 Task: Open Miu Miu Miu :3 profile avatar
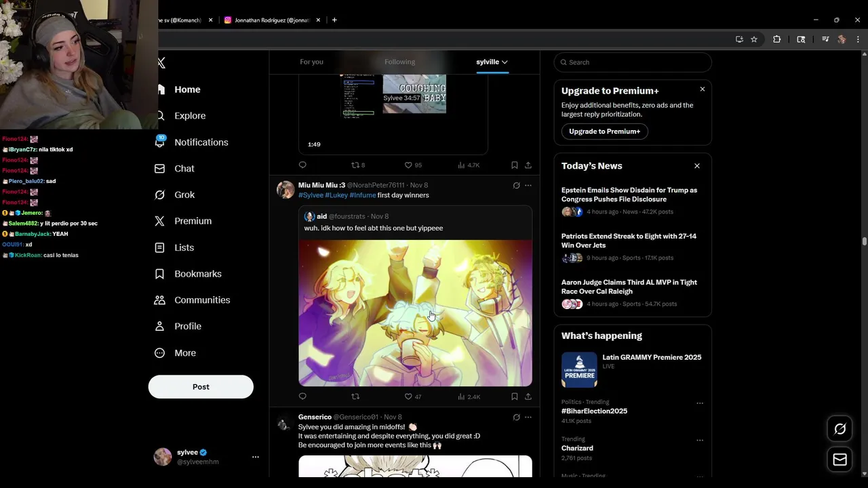click(x=285, y=190)
